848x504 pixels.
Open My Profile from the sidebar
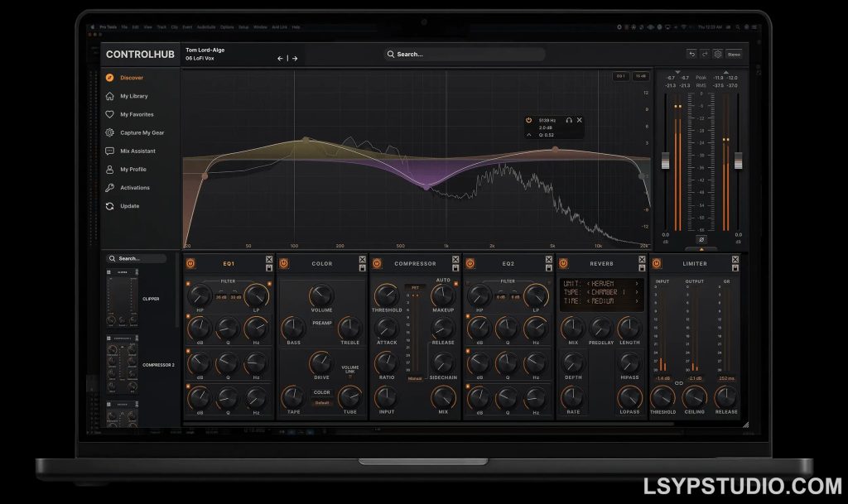click(132, 169)
